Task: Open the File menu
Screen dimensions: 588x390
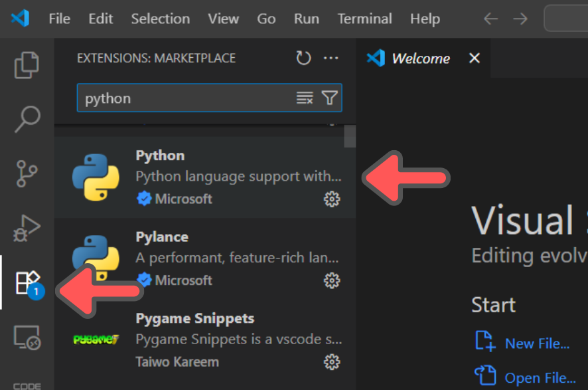Action: pyautogui.click(x=59, y=19)
